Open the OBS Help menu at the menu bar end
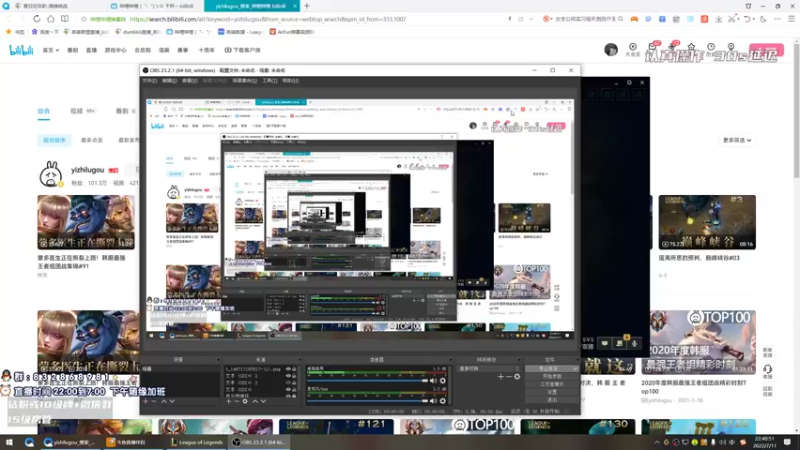This screenshot has width=800, height=450. tap(290, 81)
